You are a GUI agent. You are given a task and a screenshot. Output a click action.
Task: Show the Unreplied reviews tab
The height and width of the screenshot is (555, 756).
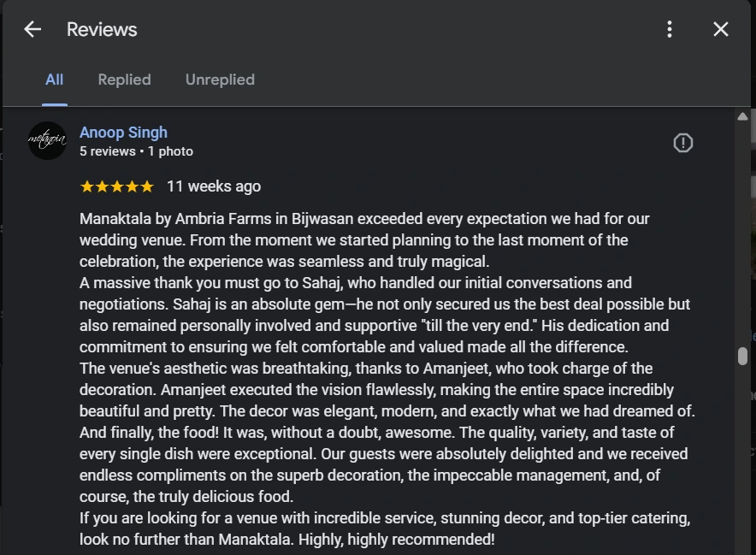pos(220,80)
